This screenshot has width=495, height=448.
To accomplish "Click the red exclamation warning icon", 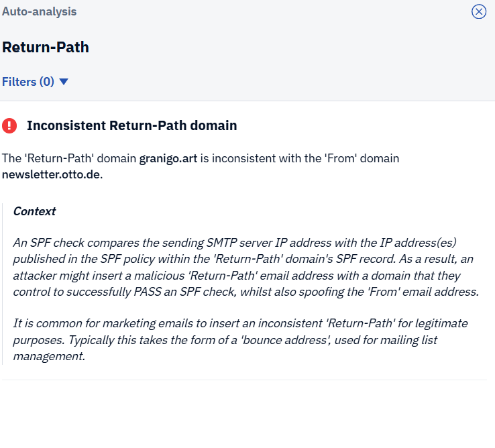I will [x=9, y=125].
